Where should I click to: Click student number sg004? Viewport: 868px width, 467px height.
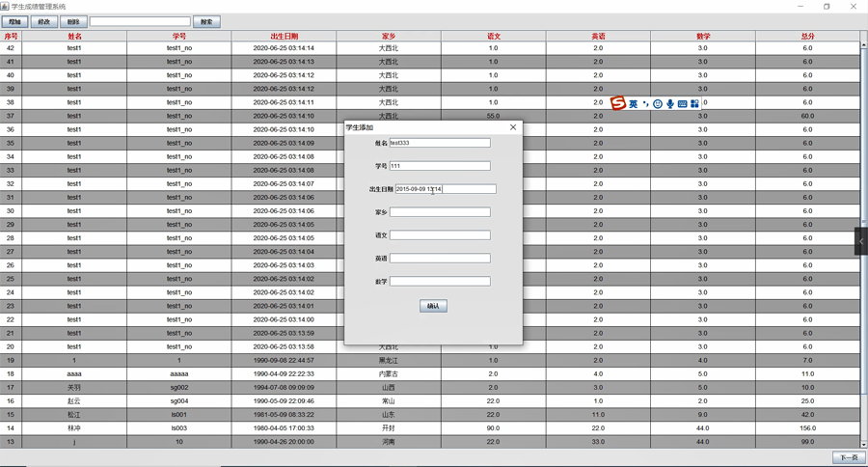point(179,401)
